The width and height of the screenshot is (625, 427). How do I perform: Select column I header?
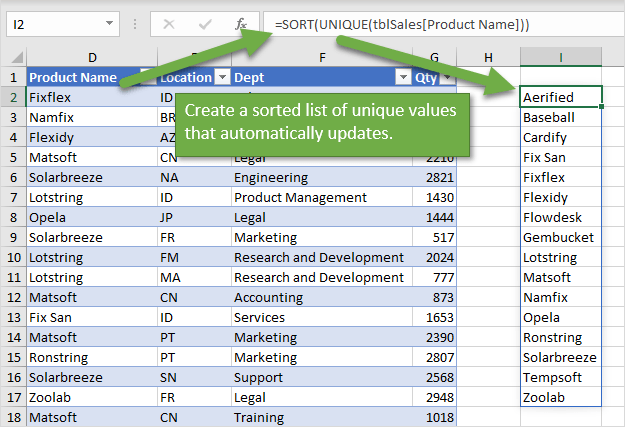click(x=560, y=57)
